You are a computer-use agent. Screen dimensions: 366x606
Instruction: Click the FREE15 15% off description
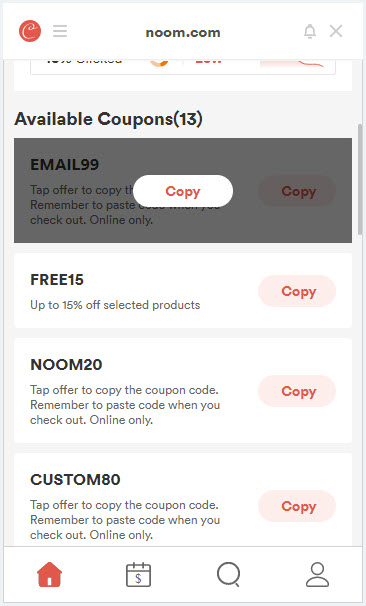point(115,305)
